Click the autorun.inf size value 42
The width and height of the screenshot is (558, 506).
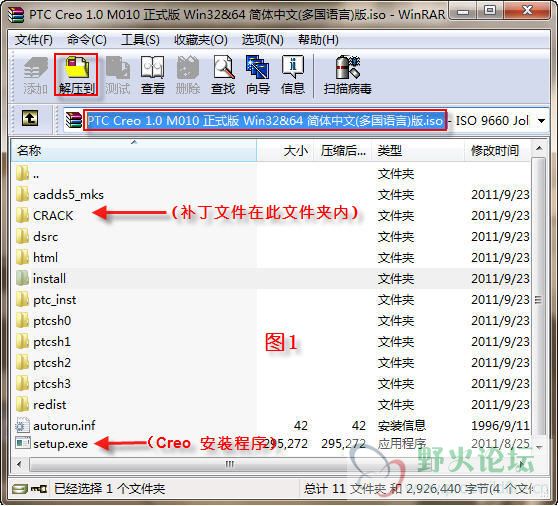pos(301,426)
